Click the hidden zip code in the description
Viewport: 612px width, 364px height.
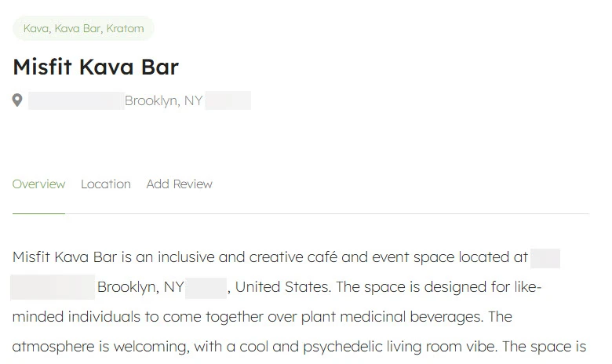(206, 287)
